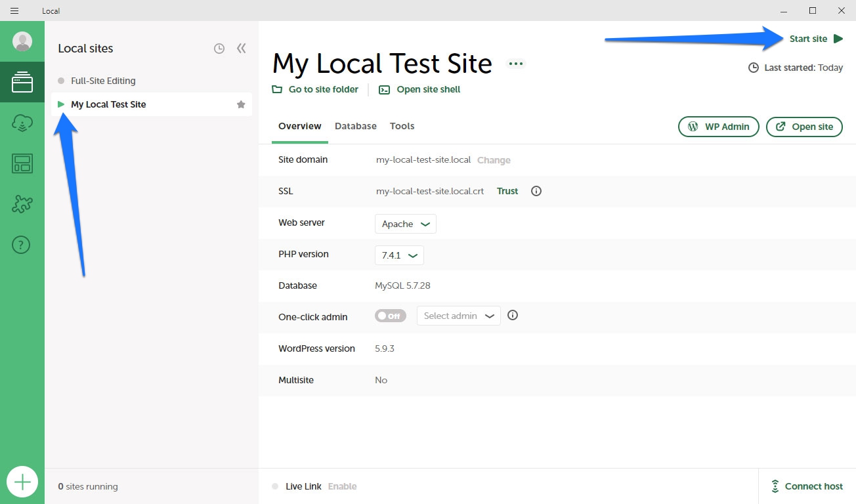The image size is (856, 504).
Task: Click Connect host
Action: point(807,486)
